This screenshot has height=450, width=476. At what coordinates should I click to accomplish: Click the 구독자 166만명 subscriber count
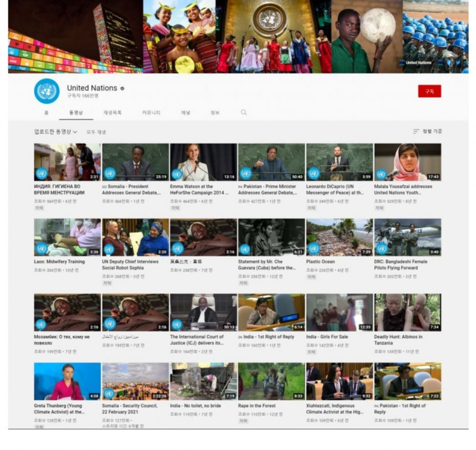[x=83, y=96]
